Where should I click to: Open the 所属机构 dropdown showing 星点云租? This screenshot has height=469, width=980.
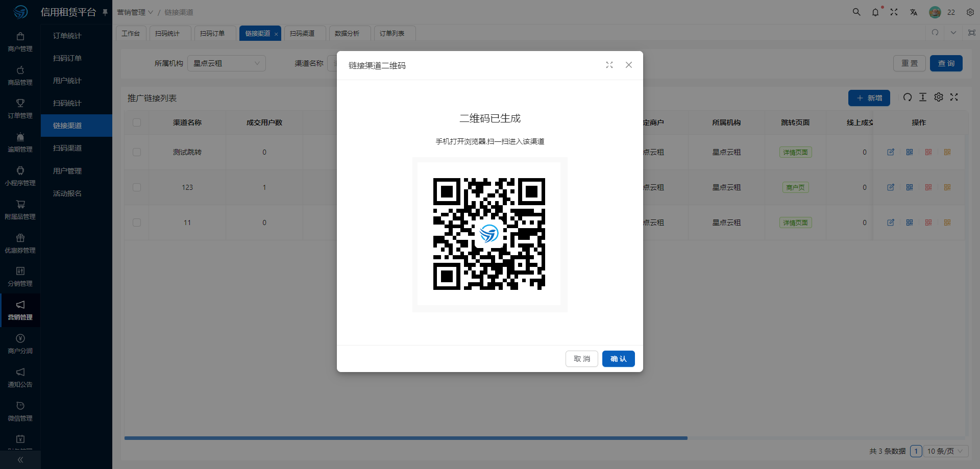227,63
